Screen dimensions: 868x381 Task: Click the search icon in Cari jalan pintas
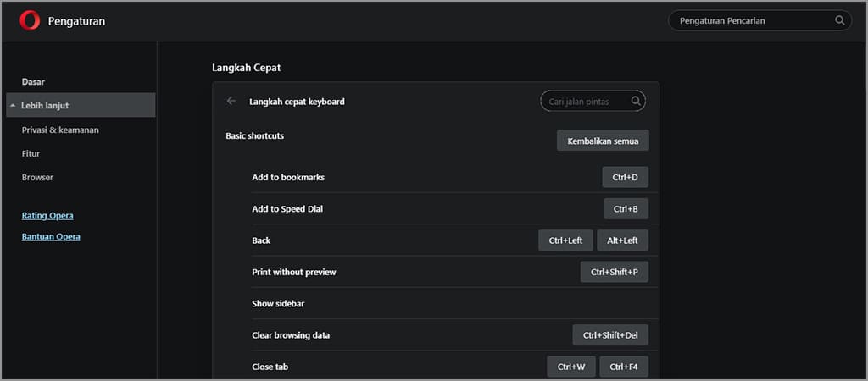click(636, 102)
